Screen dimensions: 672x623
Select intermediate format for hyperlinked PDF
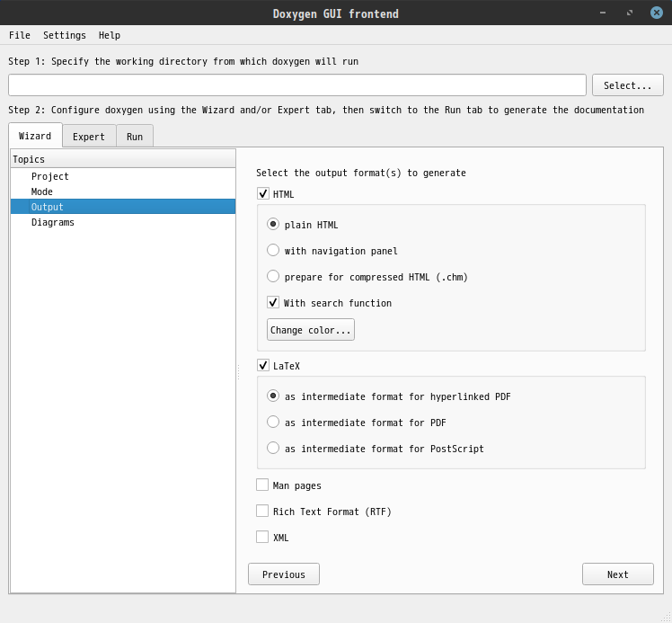[273, 396]
